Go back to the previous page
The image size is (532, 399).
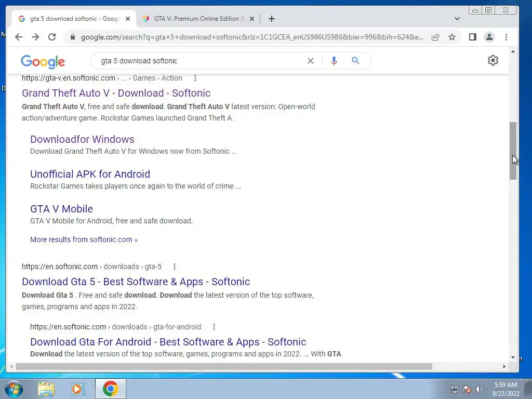pyautogui.click(x=19, y=37)
